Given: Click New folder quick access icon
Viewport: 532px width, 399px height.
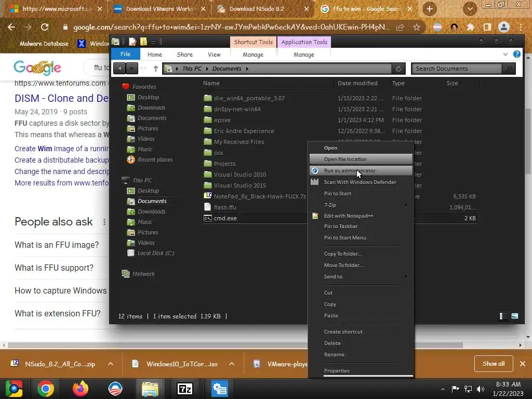Looking at the screenshot, I should click(x=143, y=42).
